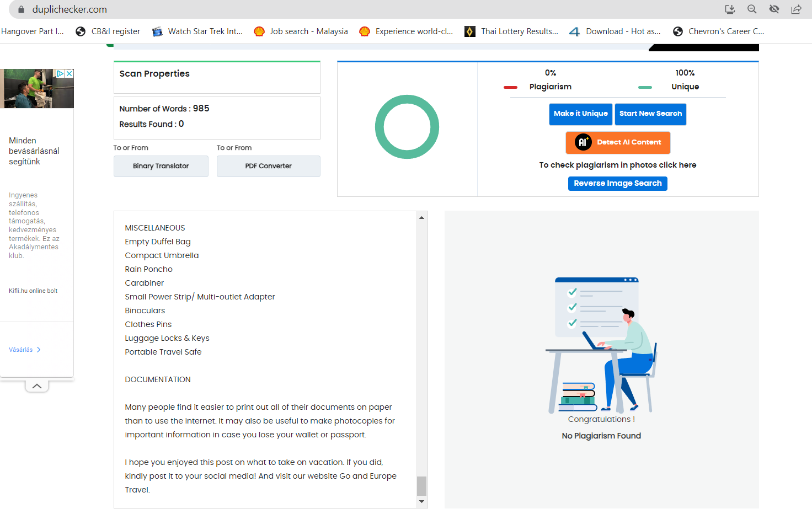The image size is (812, 514).
Task: Click the 'Binoculars' line
Action: pos(145,310)
